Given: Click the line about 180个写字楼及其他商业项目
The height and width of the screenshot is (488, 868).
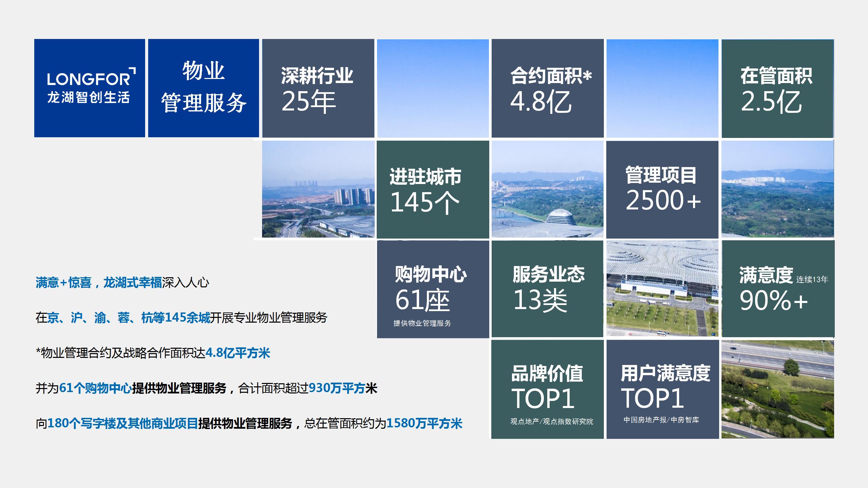Looking at the screenshot, I should (249, 423).
